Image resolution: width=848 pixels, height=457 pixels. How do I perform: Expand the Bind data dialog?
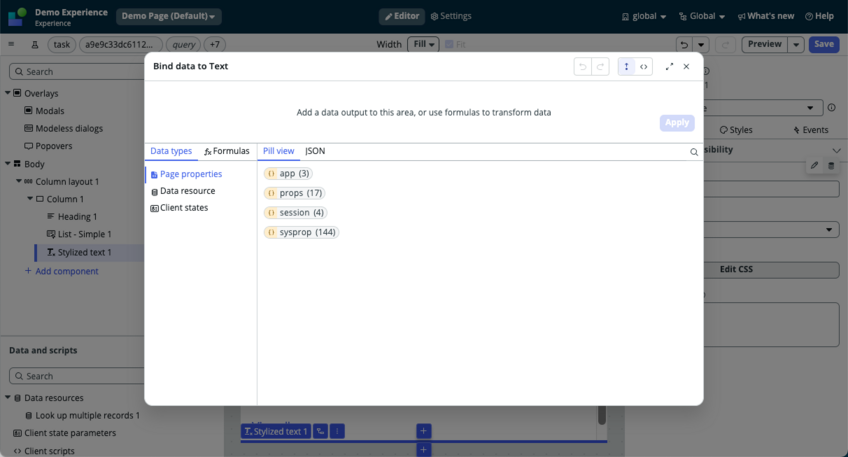669,67
